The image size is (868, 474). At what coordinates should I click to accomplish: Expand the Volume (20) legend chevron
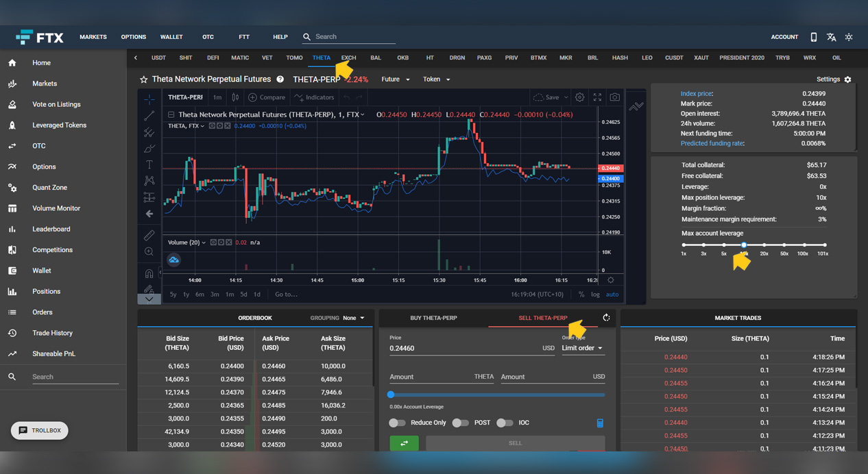tap(204, 242)
